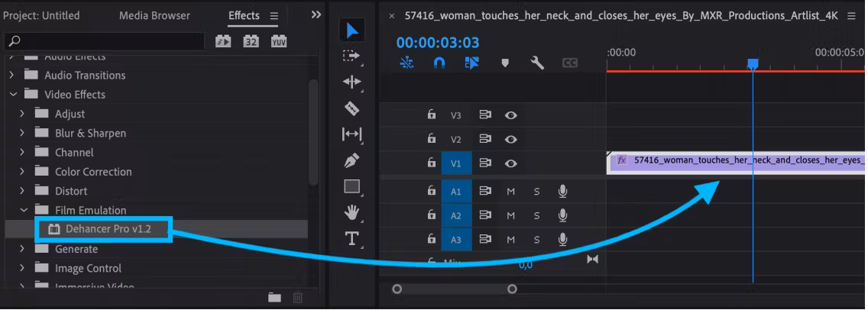
Task: Enable voice-over record on A2
Action: [x=562, y=215]
